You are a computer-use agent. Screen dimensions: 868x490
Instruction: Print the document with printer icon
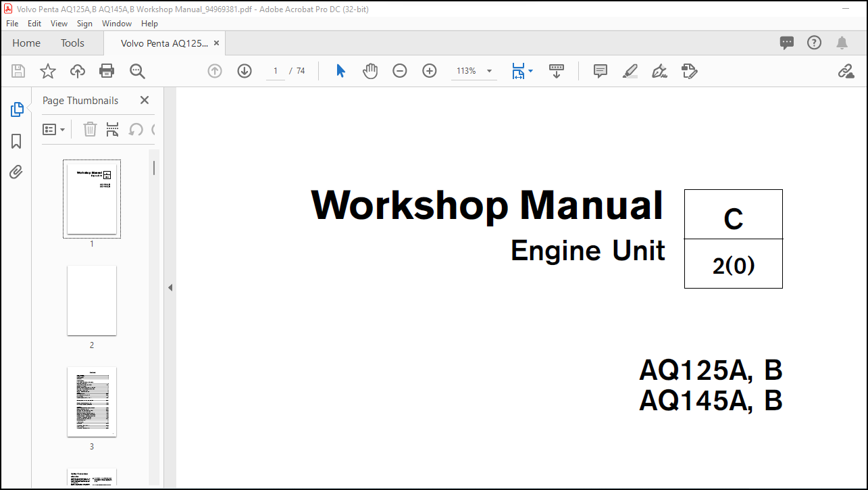(107, 71)
